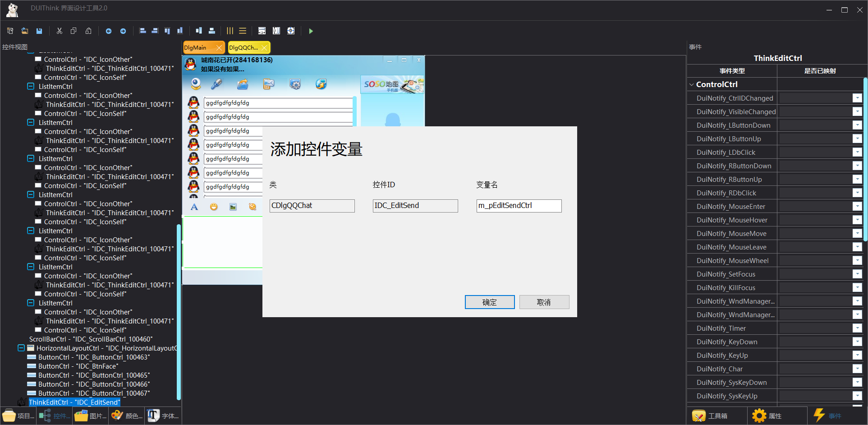Click the blue right arrow redo icon
This screenshot has height=425, width=868.
click(123, 31)
